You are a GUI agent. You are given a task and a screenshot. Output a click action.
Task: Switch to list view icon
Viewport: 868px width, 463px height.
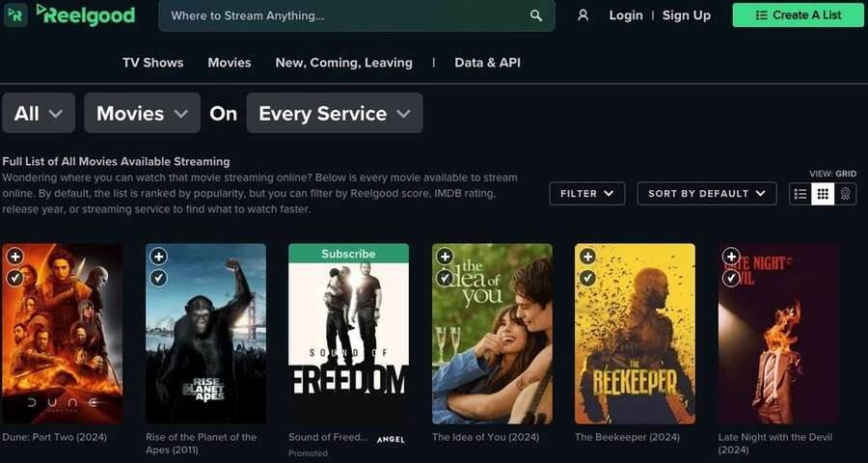pos(800,194)
